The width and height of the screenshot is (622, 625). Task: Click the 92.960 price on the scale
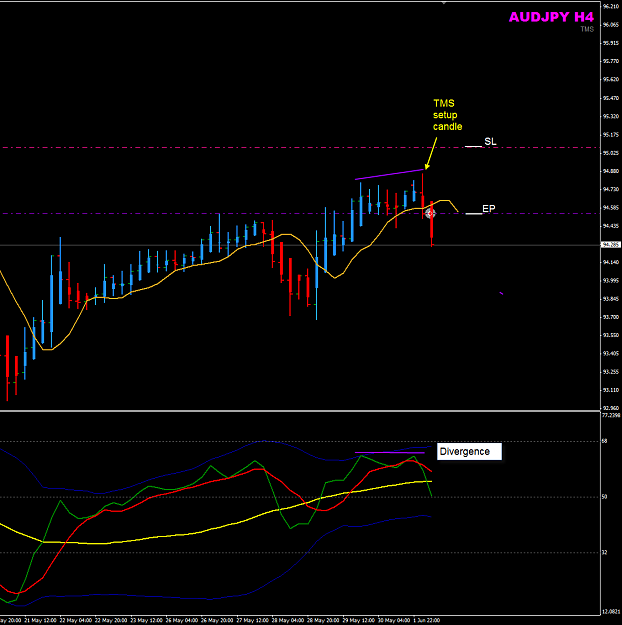click(610, 408)
